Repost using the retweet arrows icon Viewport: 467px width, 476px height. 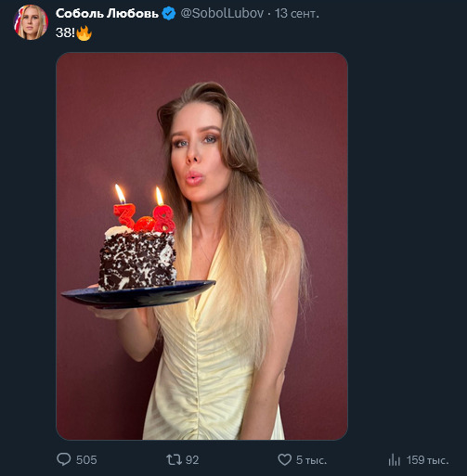point(174,459)
